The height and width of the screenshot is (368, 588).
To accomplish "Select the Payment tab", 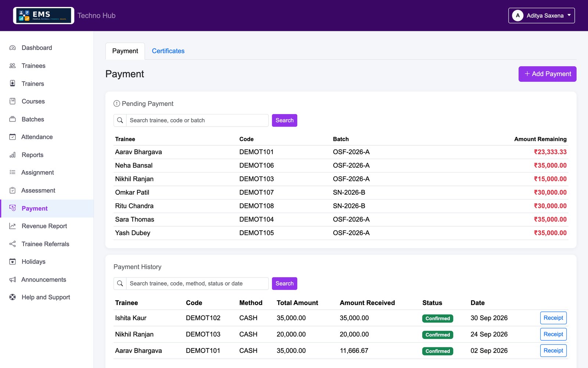I will tap(125, 51).
